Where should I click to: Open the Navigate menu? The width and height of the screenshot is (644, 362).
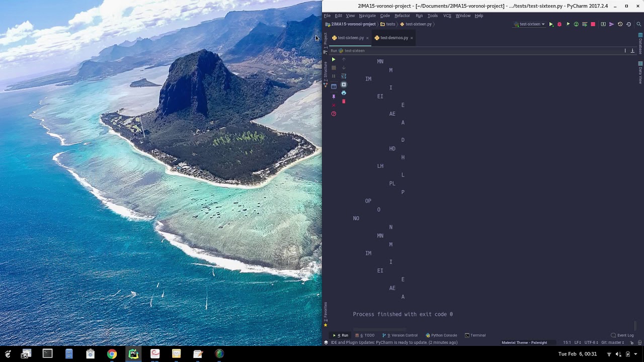[x=367, y=16]
